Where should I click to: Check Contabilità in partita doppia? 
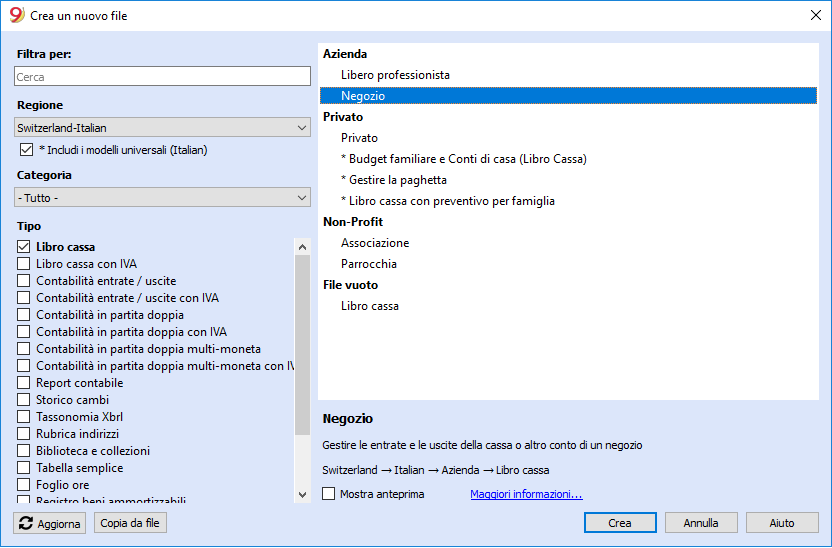click(23, 315)
